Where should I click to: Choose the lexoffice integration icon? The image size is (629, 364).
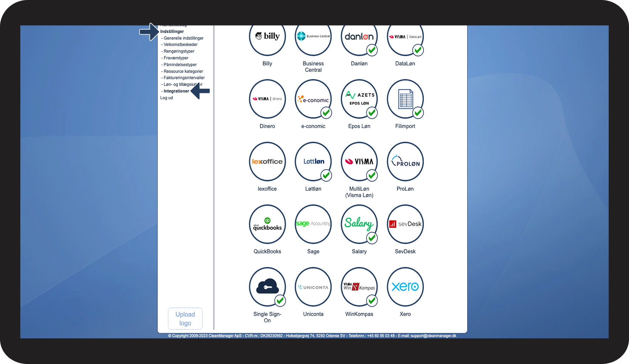(267, 162)
